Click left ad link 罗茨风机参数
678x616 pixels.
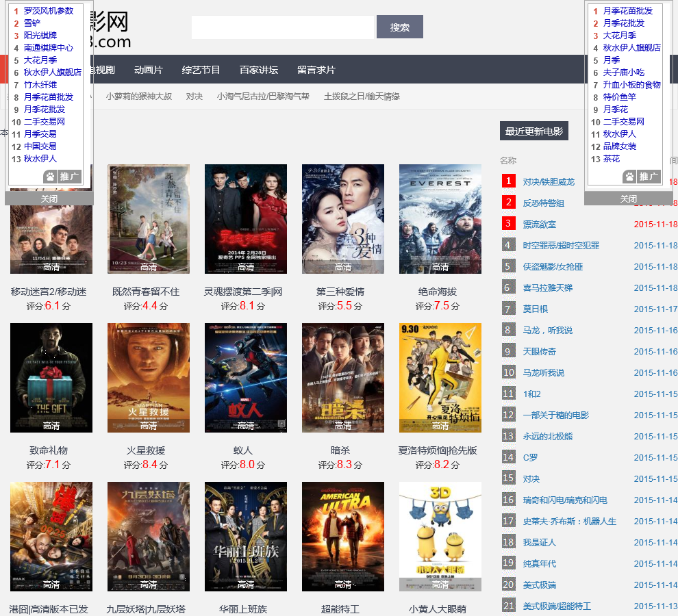pyautogui.click(x=49, y=11)
